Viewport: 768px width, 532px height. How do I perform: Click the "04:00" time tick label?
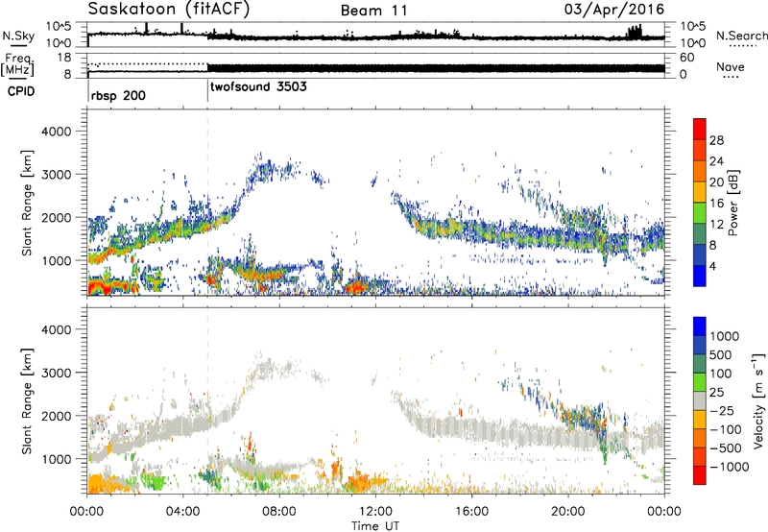click(183, 512)
